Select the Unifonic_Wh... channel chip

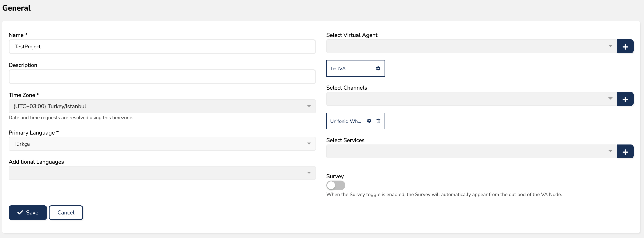click(x=345, y=121)
